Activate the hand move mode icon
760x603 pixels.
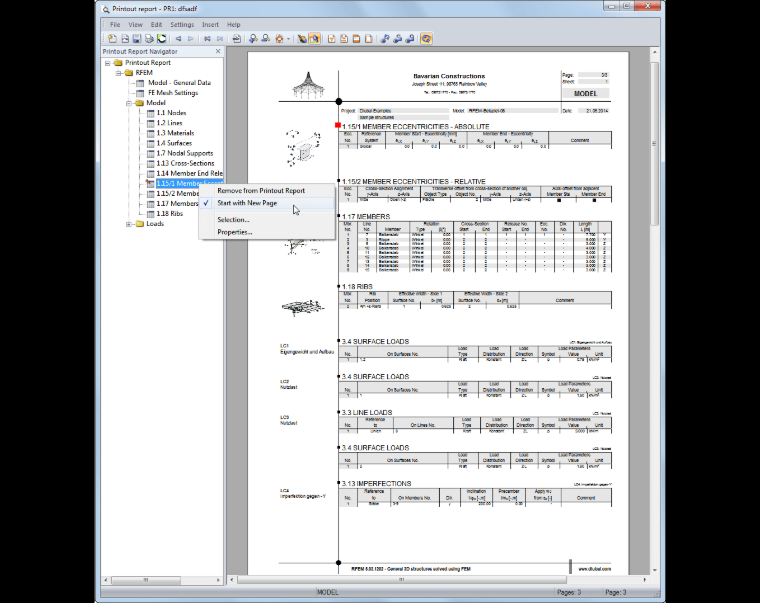302,39
